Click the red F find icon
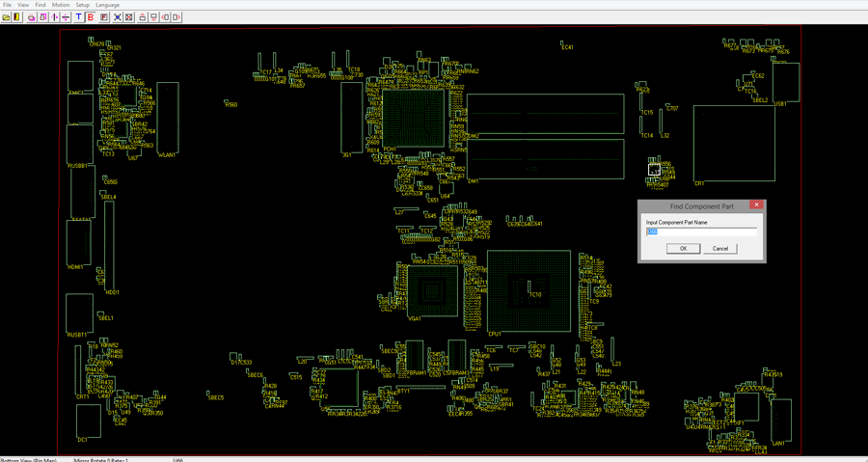The height and width of the screenshot is (462, 868). pos(104,17)
